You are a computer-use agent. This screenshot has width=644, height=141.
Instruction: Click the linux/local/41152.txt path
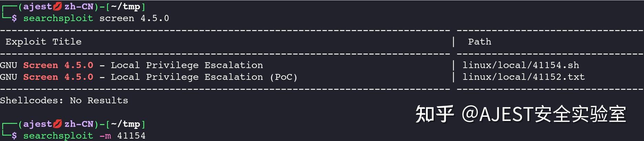523,77
